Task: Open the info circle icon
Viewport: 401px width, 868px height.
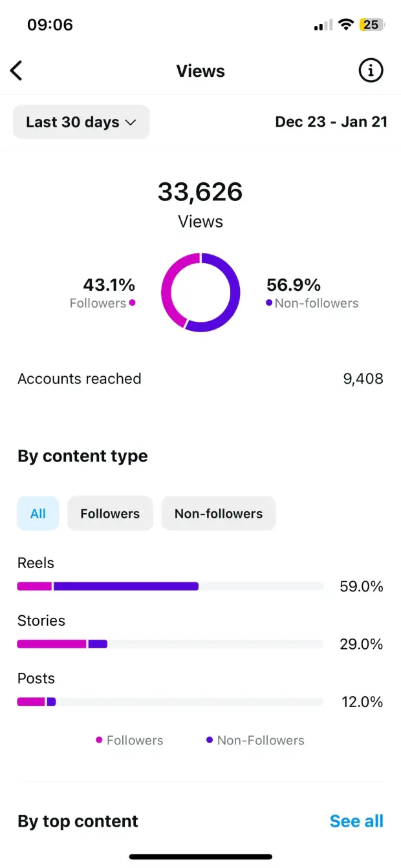Action: click(x=371, y=70)
